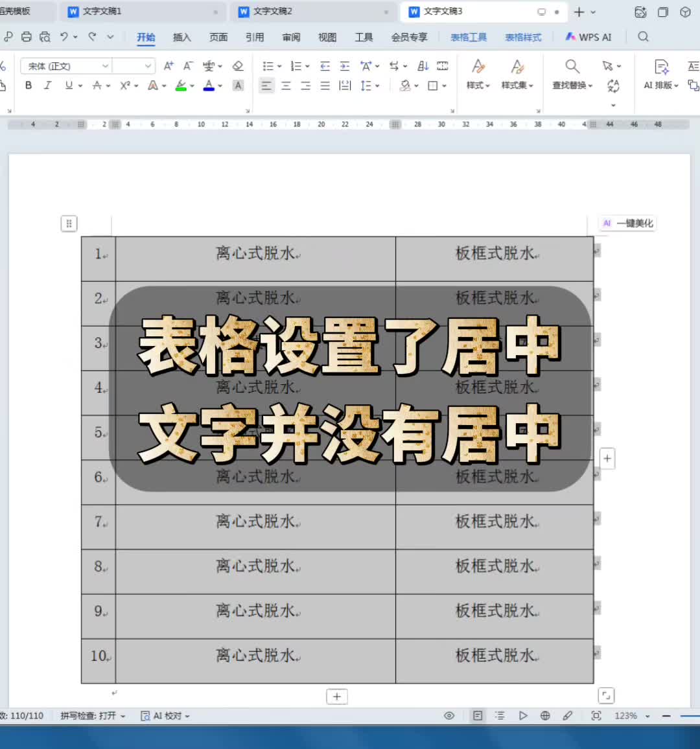The width and height of the screenshot is (700, 749).
Task: Enable center alignment
Action: coord(286,85)
